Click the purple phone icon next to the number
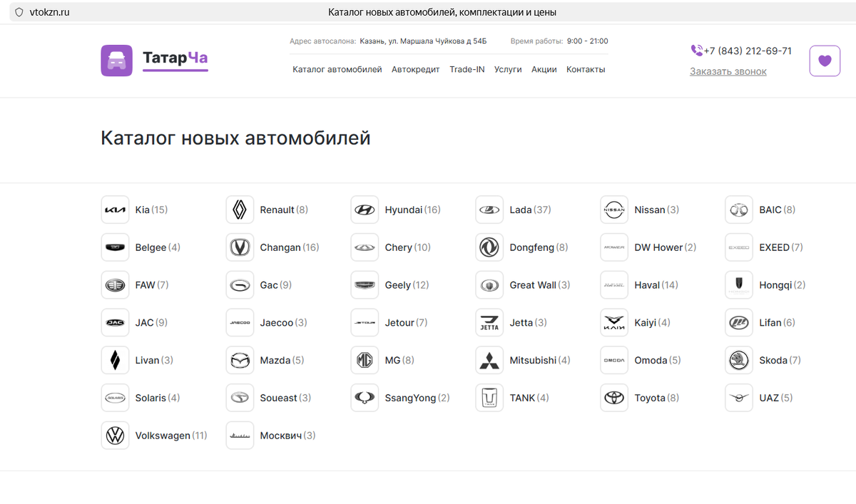856x504 pixels. click(x=697, y=51)
